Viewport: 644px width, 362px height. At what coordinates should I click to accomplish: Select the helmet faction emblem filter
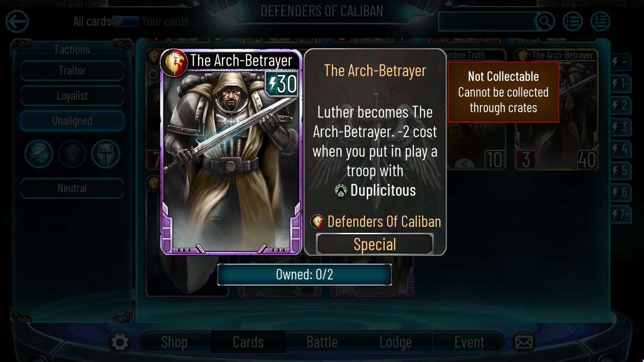106,154
